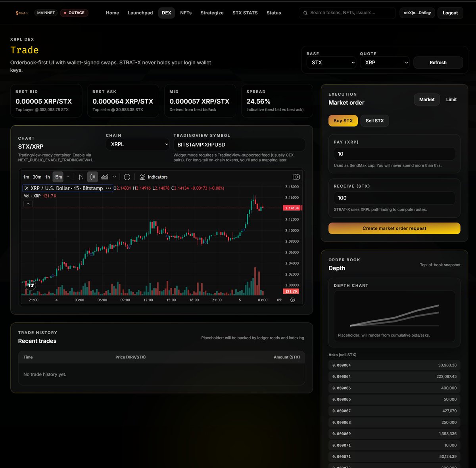Click ask row with amount 10,000
Image resolution: width=476 pixels, height=468 pixels.
click(x=394, y=445)
